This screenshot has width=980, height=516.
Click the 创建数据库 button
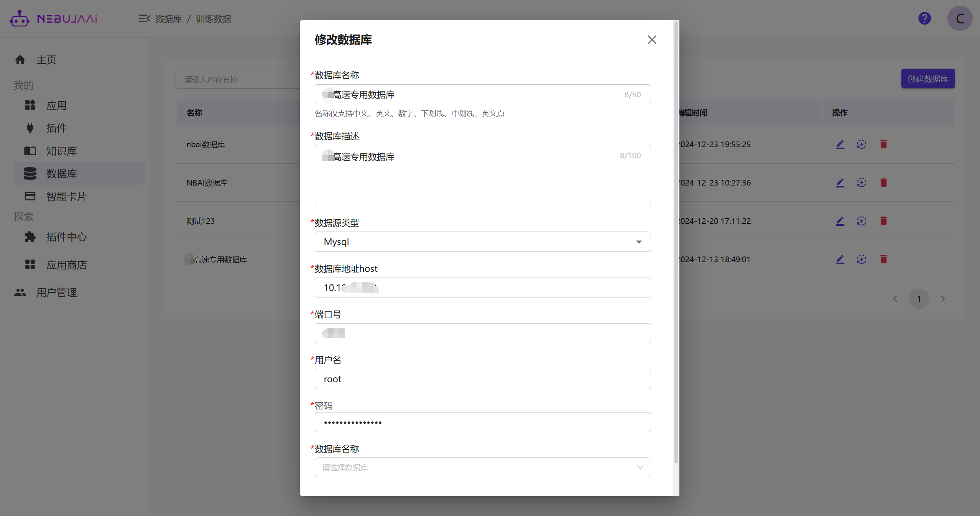(x=927, y=79)
